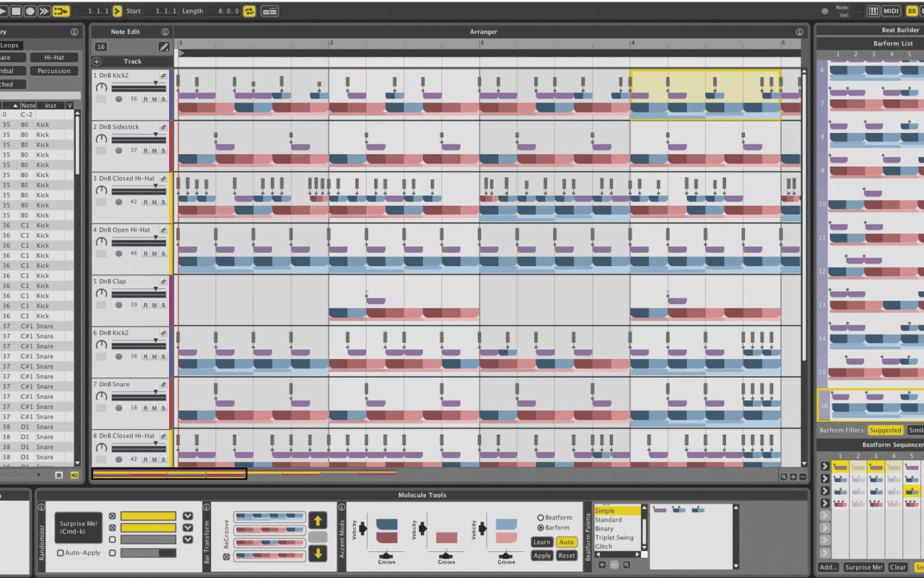
Task: Solo the DnB Clap track
Action: tap(163, 305)
